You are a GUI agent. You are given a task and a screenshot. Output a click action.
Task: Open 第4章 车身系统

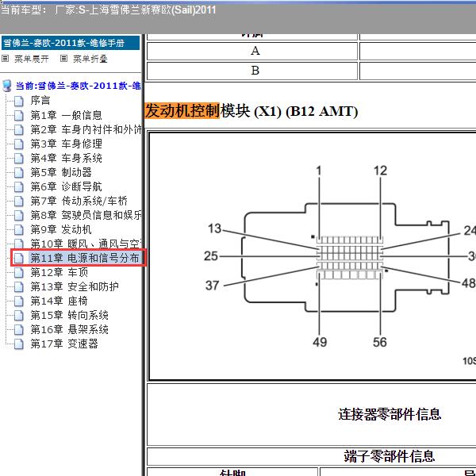[x=66, y=158]
